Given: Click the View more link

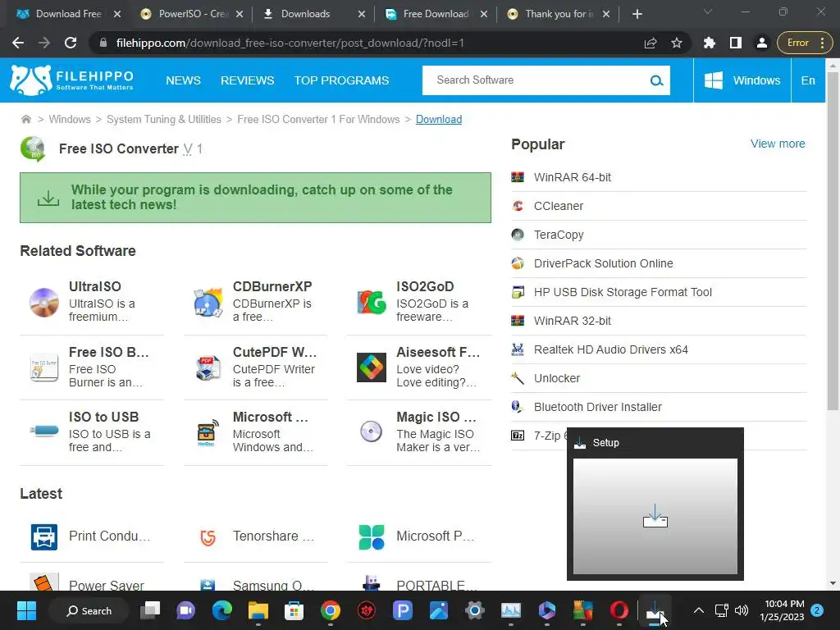Looking at the screenshot, I should pos(778,144).
